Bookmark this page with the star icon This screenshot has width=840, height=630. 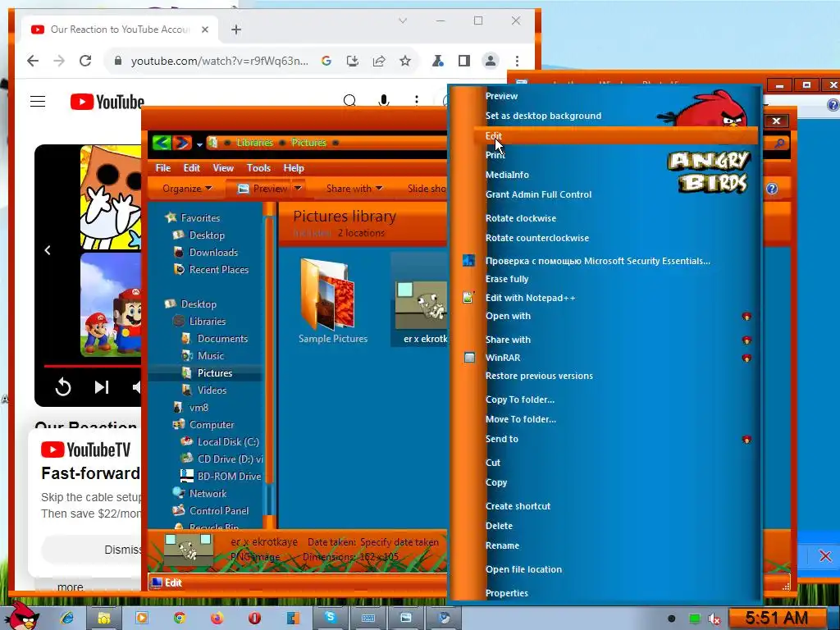pos(405,61)
